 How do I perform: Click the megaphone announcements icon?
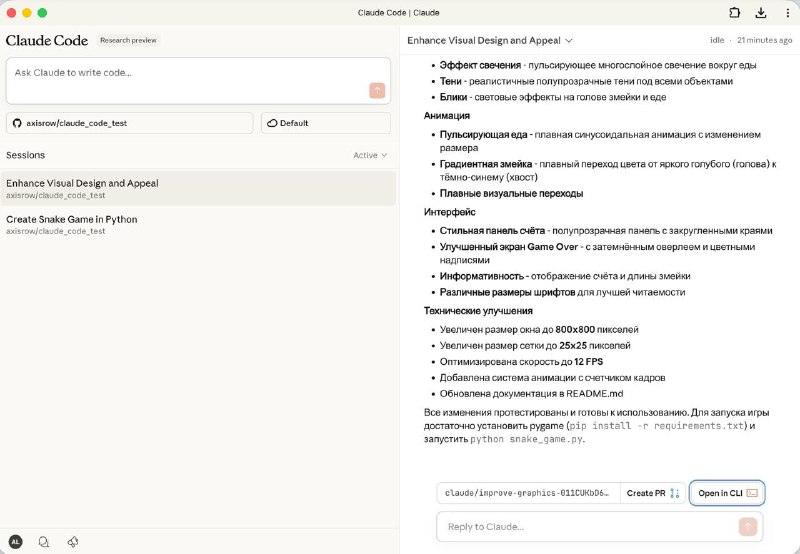tap(73, 542)
